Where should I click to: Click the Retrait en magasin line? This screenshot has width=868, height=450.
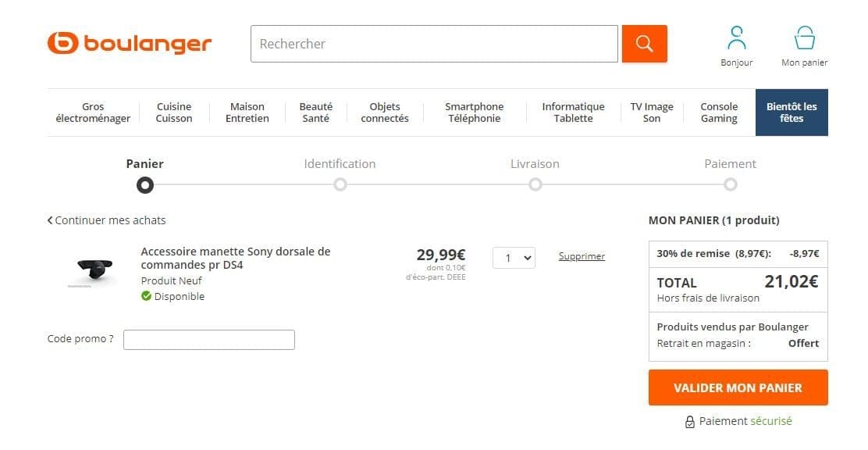pyautogui.click(x=738, y=344)
